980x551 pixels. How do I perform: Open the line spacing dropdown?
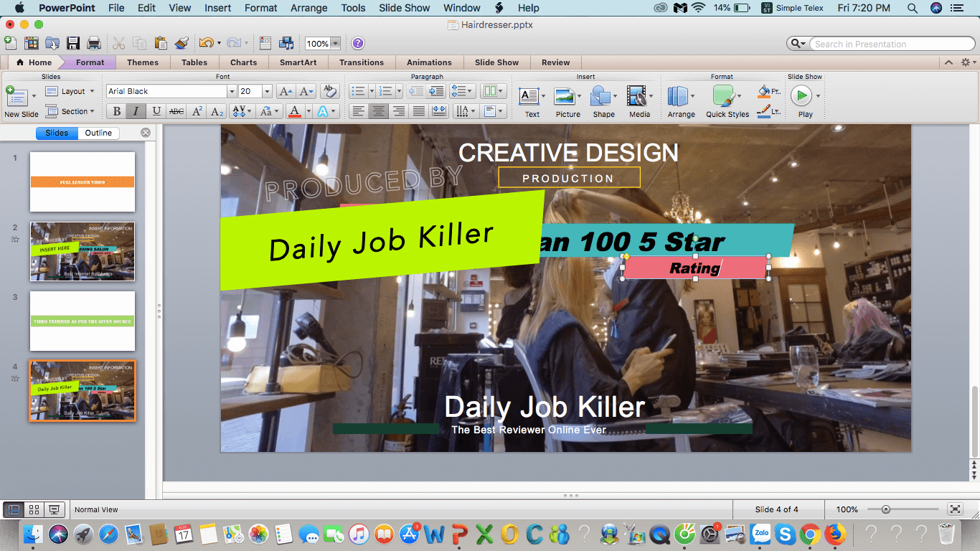pos(462,91)
